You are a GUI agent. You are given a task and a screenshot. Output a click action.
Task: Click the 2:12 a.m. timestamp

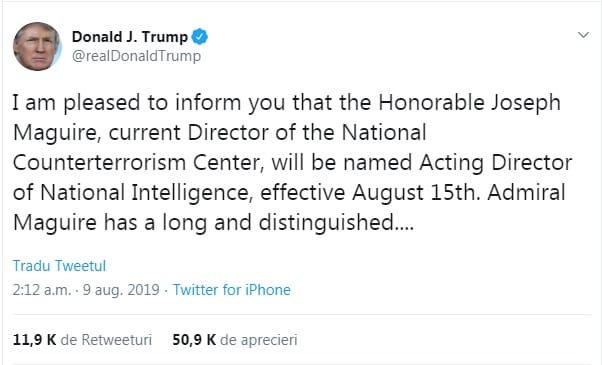[42, 290]
